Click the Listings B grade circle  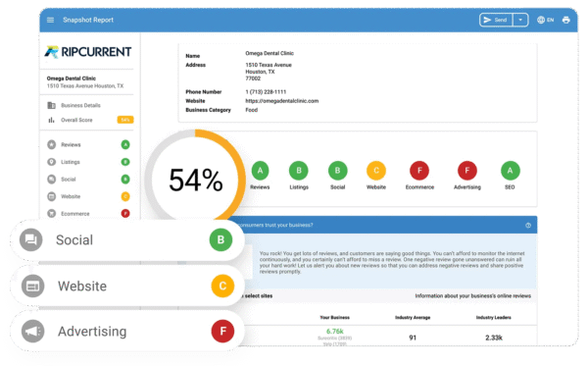pyautogui.click(x=299, y=171)
